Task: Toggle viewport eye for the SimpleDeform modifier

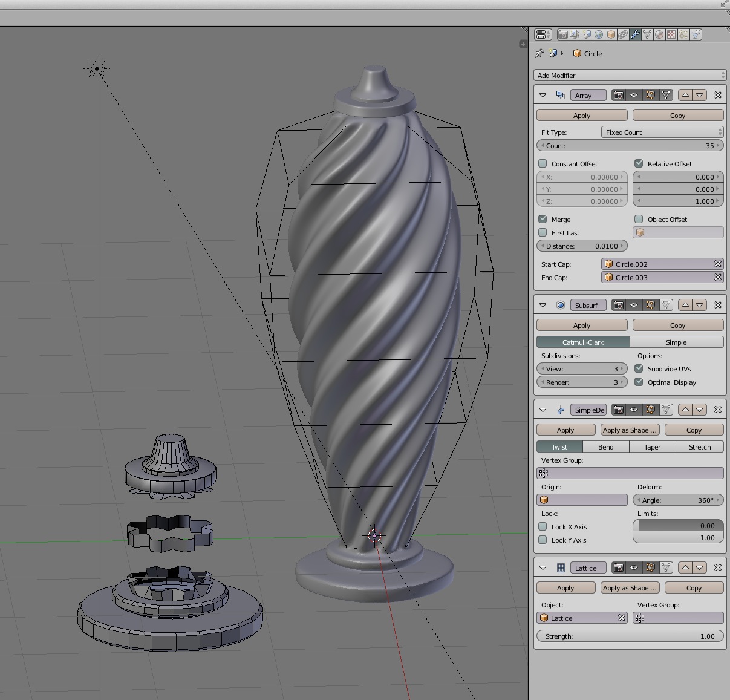Action: coord(634,410)
